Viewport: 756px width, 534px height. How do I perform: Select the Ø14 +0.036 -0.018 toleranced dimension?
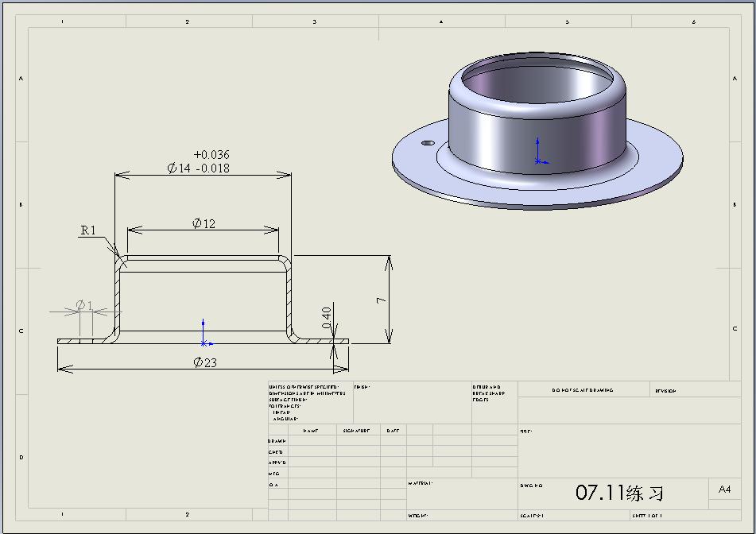pos(198,161)
